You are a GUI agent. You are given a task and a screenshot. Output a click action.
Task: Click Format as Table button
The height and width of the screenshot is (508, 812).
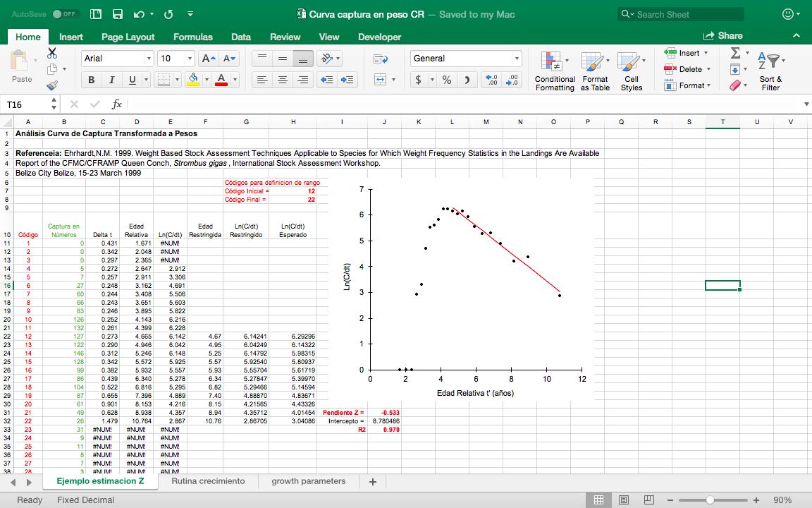click(x=595, y=71)
